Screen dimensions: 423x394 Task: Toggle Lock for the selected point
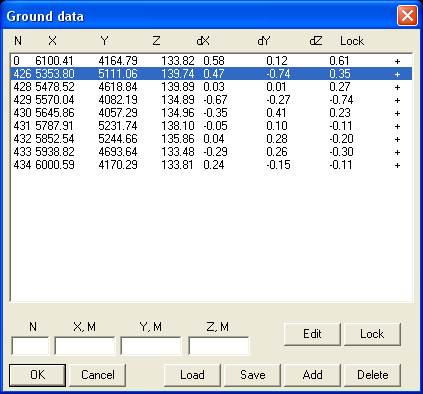(x=372, y=334)
